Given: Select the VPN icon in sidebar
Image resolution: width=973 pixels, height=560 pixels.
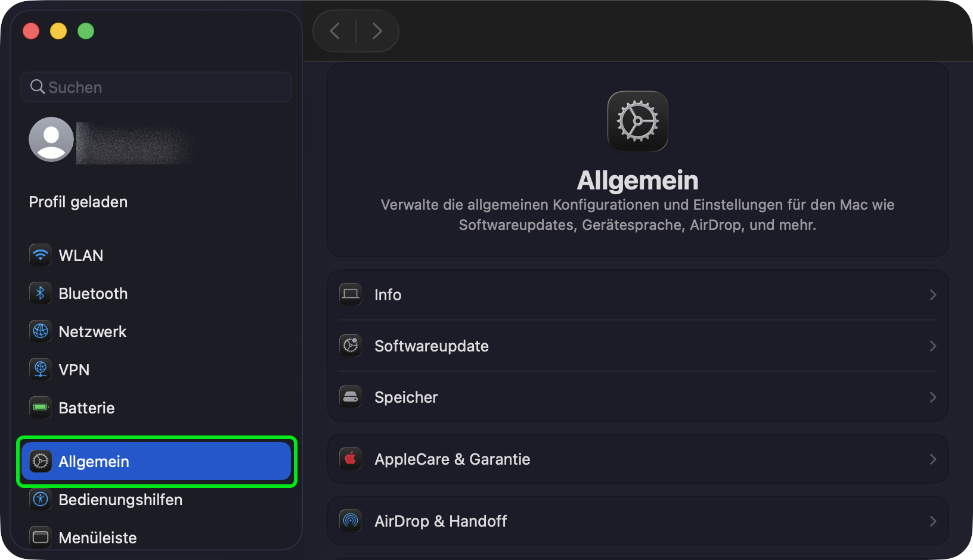Looking at the screenshot, I should pyautogui.click(x=41, y=369).
